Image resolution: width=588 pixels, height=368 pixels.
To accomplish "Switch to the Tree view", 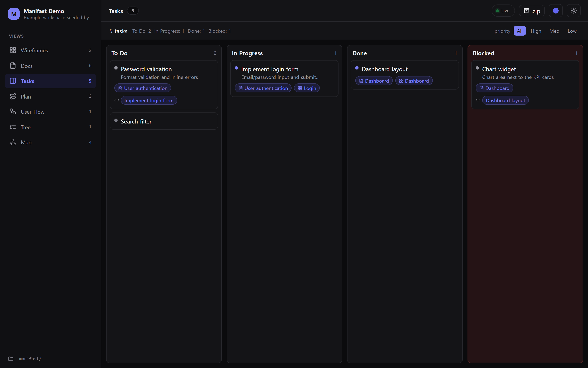I will (50, 127).
